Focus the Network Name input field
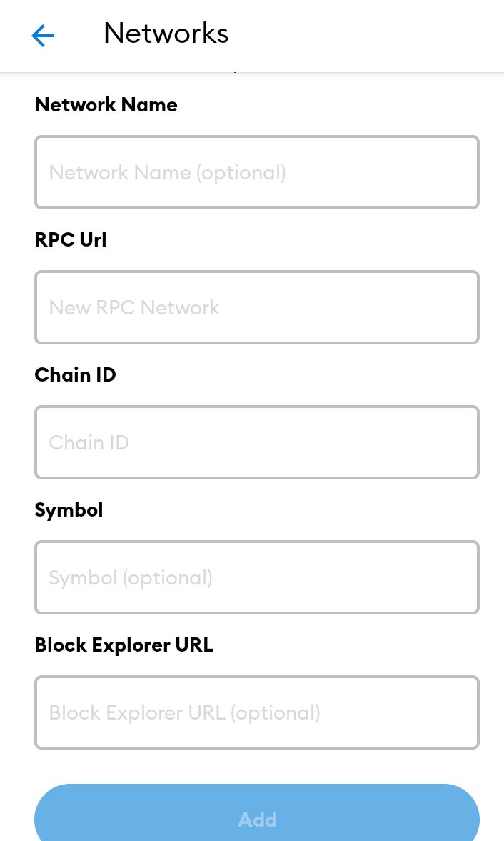Image resolution: width=504 pixels, height=841 pixels. [x=257, y=172]
